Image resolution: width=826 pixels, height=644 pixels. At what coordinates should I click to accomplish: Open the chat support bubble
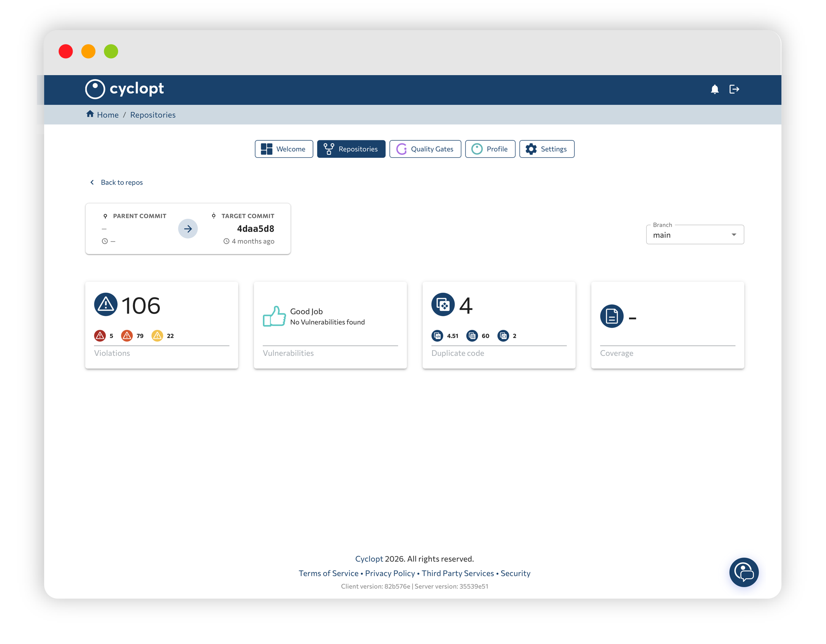tap(744, 572)
